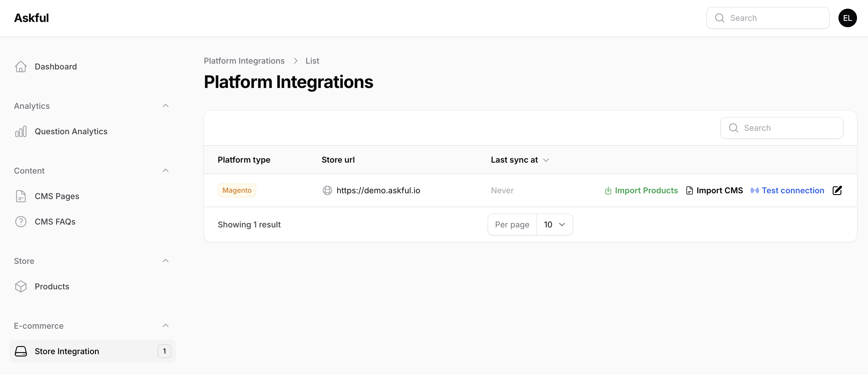
Task: Collapse the Content sidebar section
Action: click(165, 171)
